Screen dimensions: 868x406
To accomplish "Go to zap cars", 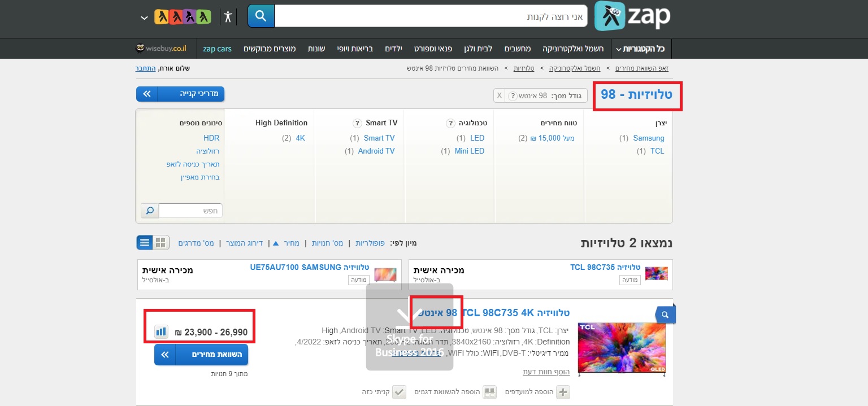I will coord(217,49).
